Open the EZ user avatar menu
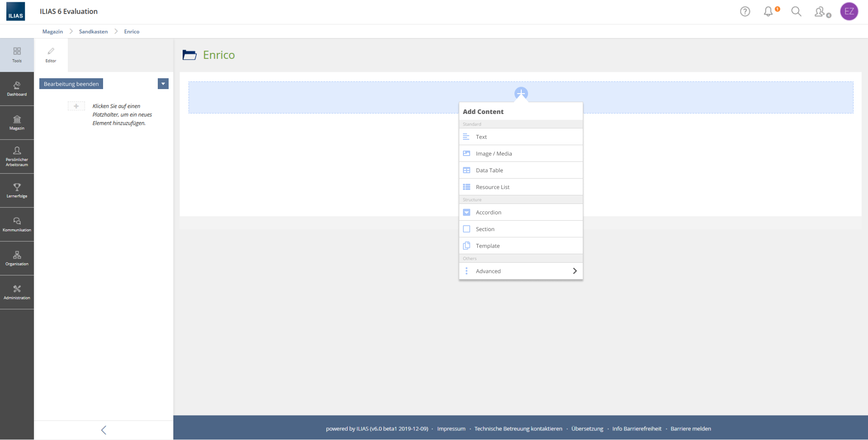 849,12
